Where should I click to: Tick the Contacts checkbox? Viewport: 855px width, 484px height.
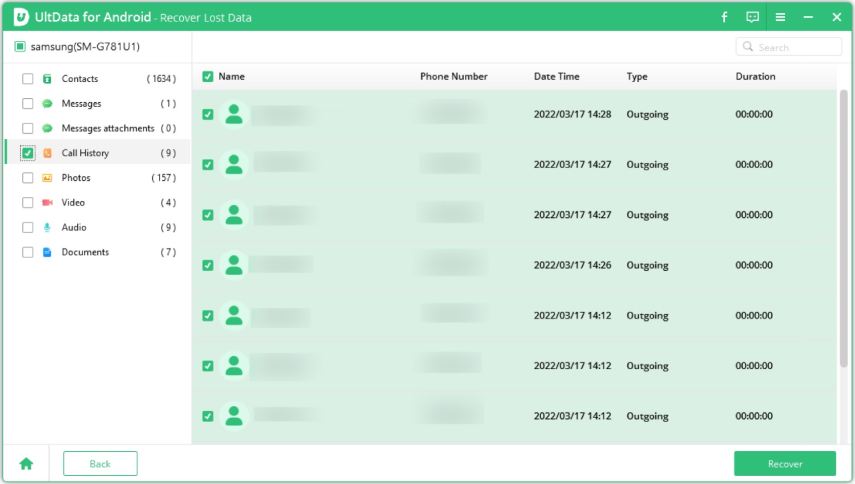[x=27, y=78]
